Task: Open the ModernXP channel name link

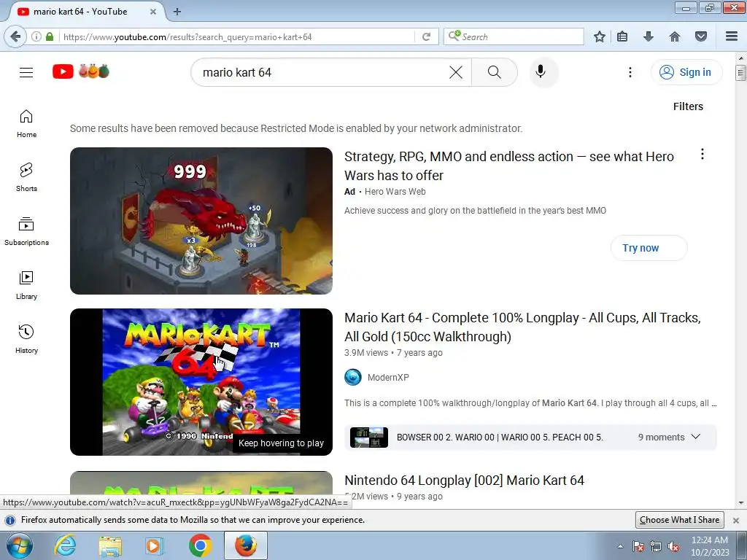Action: 388,378
